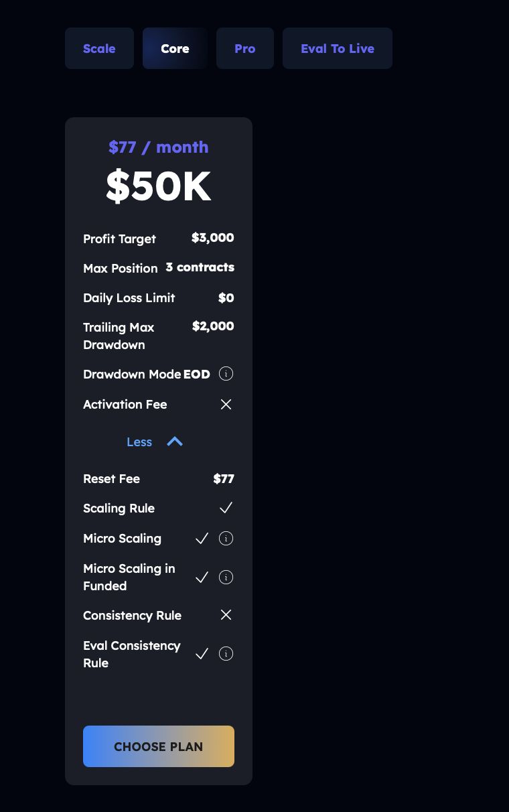Click the $3,000 Profit Target value
509x812 pixels.
click(x=212, y=238)
